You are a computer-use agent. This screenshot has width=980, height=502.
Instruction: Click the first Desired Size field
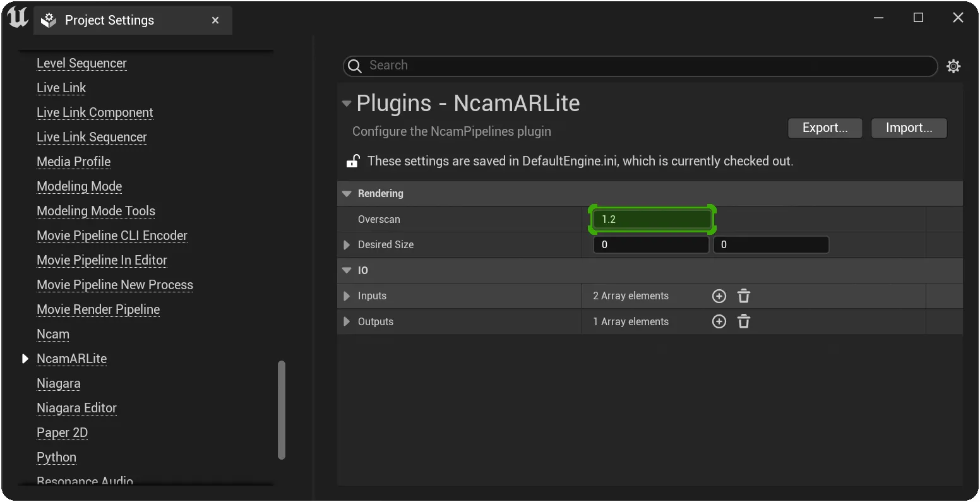pyautogui.click(x=651, y=245)
